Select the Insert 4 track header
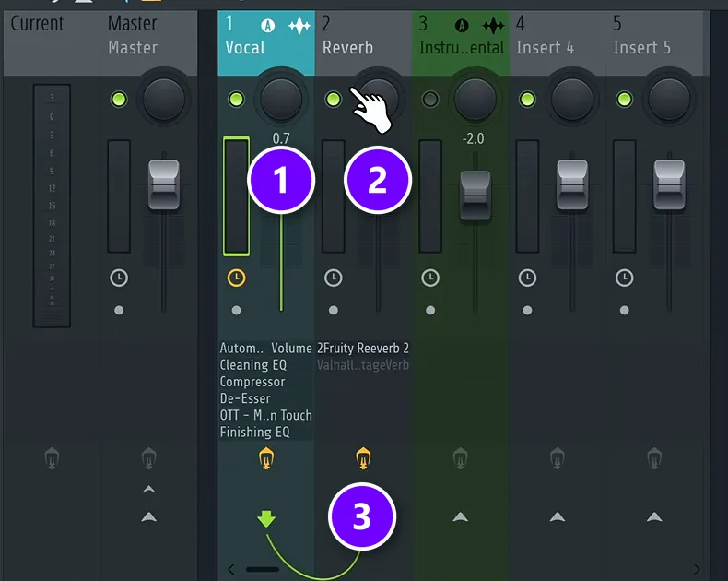This screenshot has width=728, height=581. coord(558,42)
